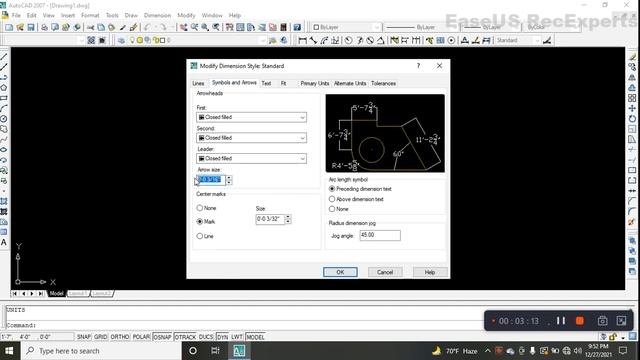Toggle GRID display in status bar
The width and height of the screenshot is (640, 360).
pos(100,337)
